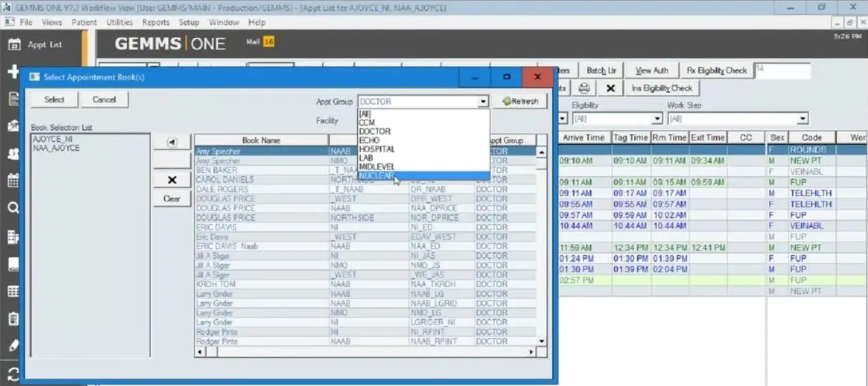Choose MIDLEVEL from the Appt Group list

click(x=423, y=167)
